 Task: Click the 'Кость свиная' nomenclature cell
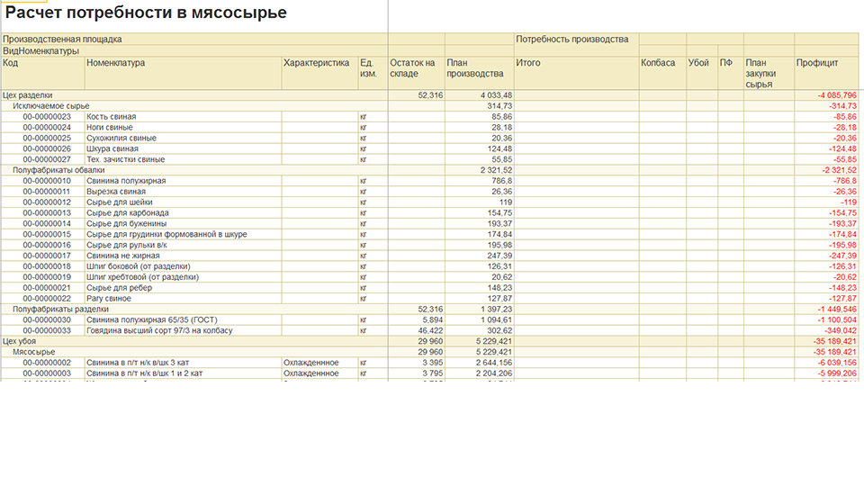[x=183, y=117]
